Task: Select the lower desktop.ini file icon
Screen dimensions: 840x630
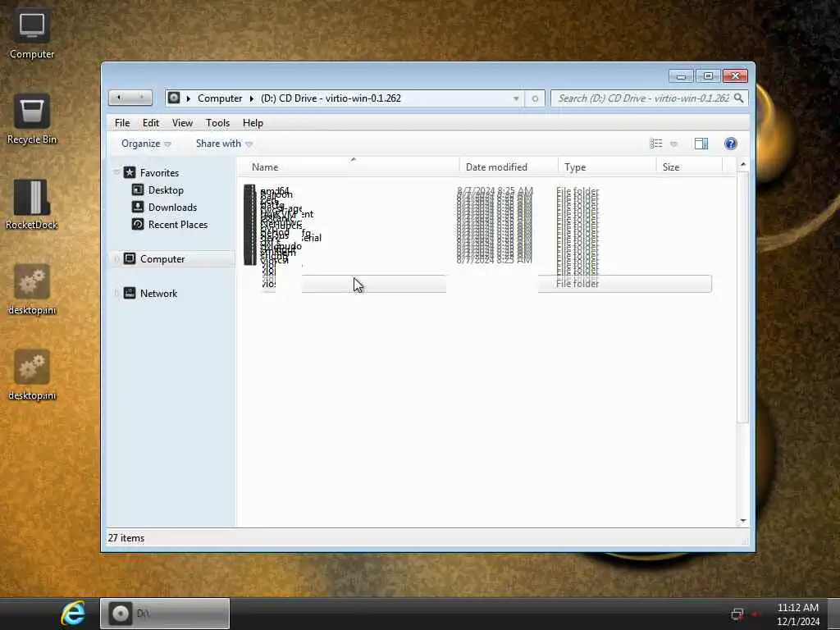Action: click(32, 375)
